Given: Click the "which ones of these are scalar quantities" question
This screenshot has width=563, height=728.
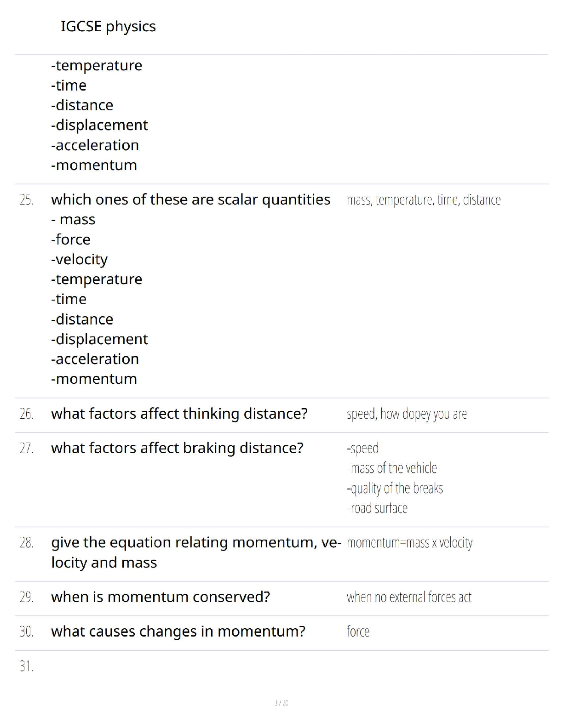Looking at the screenshot, I should pyautogui.click(x=190, y=199).
